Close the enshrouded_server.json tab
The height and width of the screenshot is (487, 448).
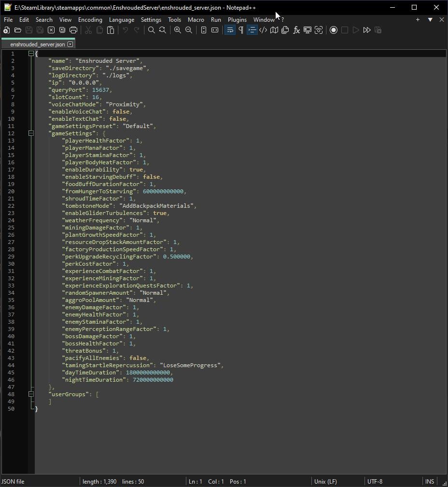pos(70,44)
